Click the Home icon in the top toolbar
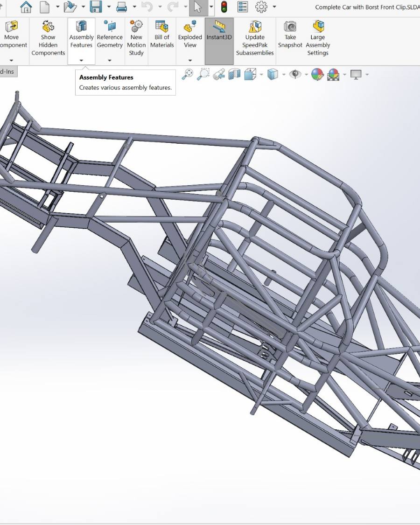The height and width of the screenshot is (525, 420). [26, 7]
